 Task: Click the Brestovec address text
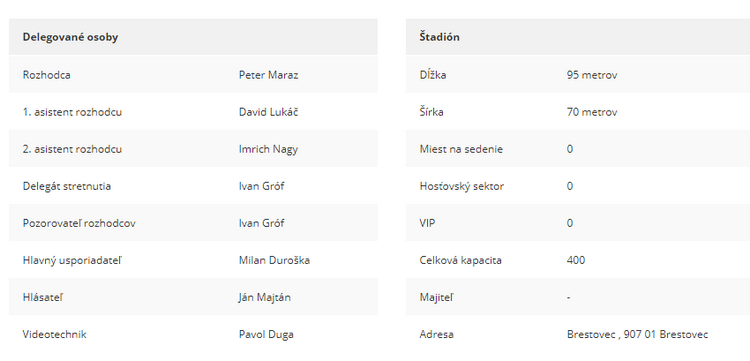coord(637,334)
